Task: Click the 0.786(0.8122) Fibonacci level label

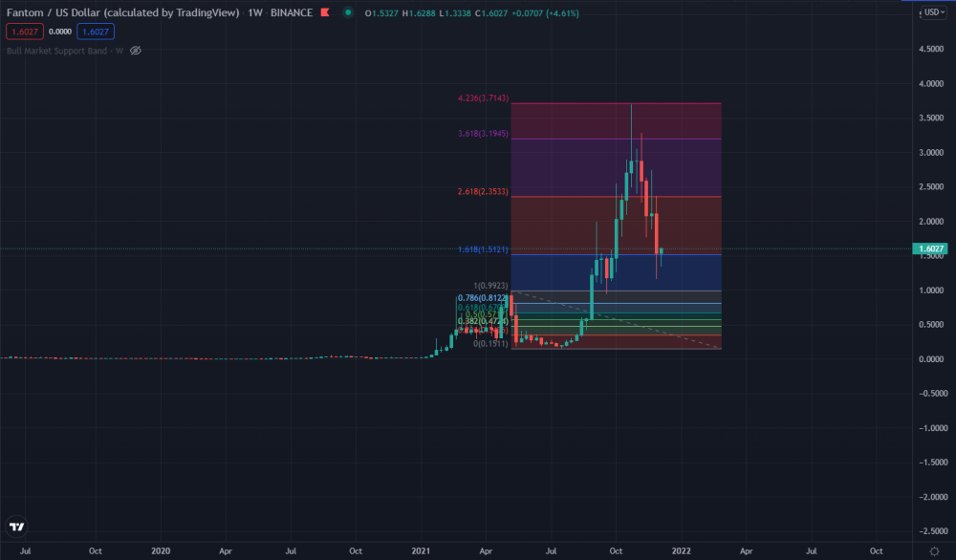Action: [483, 298]
